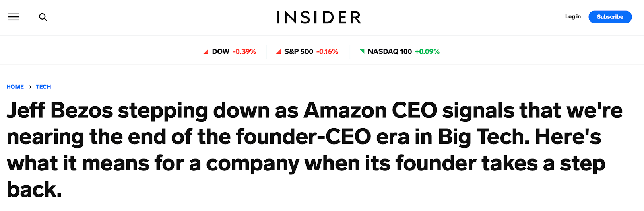Click the INSIDER logo
Viewport: 644px width, 211px height.
pos(319,17)
